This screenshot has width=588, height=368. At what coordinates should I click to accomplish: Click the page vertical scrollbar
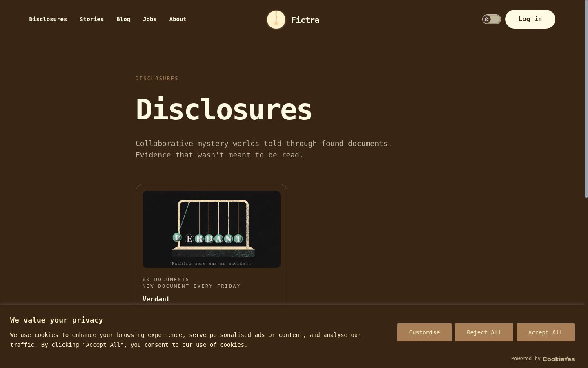586,99
